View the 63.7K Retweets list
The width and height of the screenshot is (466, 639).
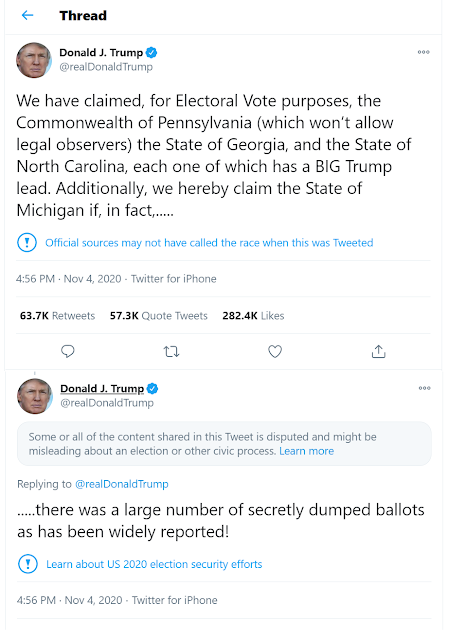[57, 316]
